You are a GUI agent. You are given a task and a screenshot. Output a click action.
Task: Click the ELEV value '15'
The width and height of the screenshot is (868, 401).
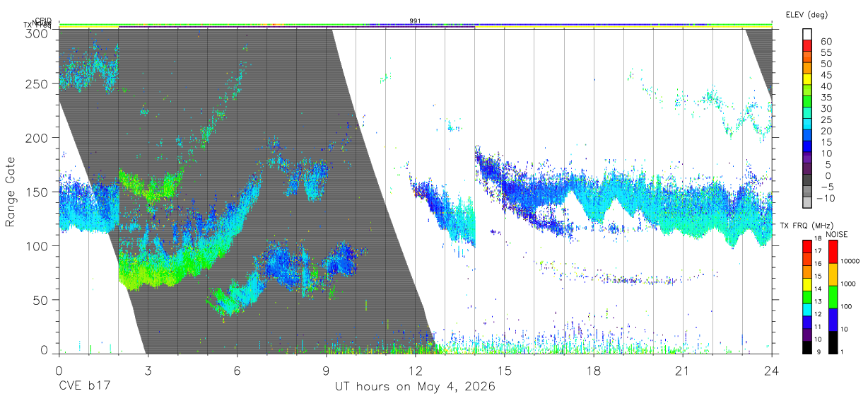click(x=826, y=142)
